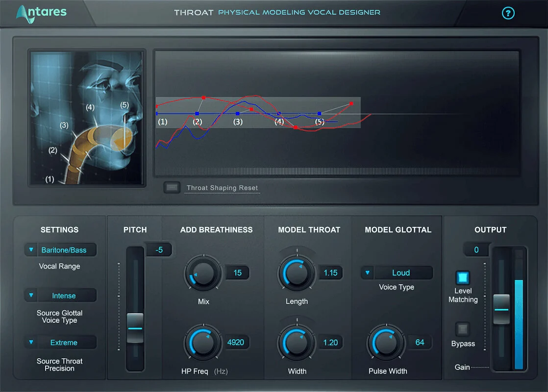The image size is (548, 392).
Task: Open the Loud Voice Type dropdown
Action: (397, 272)
